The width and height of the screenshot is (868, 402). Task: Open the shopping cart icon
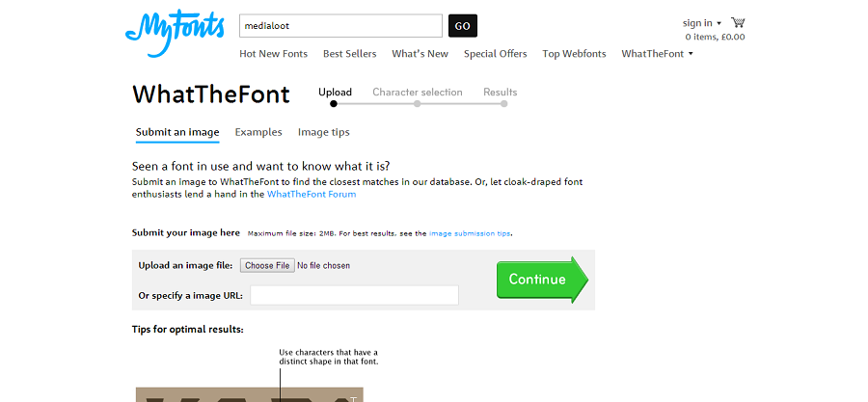[738, 23]
